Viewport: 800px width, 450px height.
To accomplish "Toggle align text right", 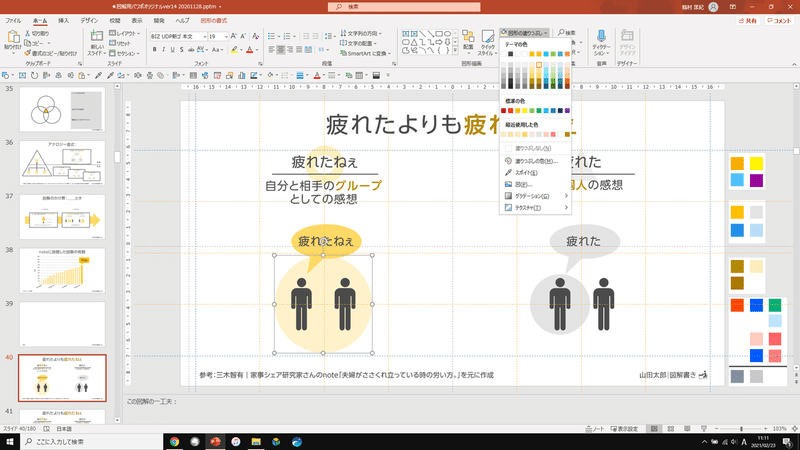I will pyautogui.click(x=290, y=49).
